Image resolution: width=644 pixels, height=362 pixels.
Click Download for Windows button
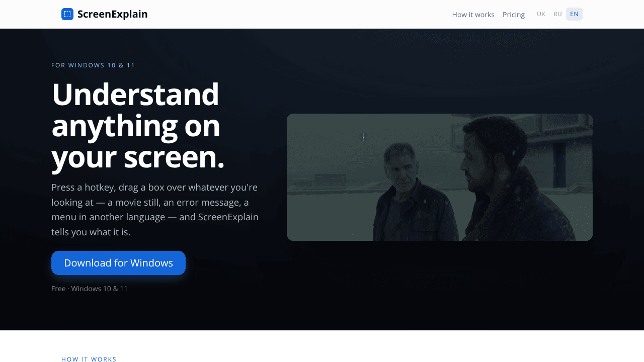click(x=118, y=263)
